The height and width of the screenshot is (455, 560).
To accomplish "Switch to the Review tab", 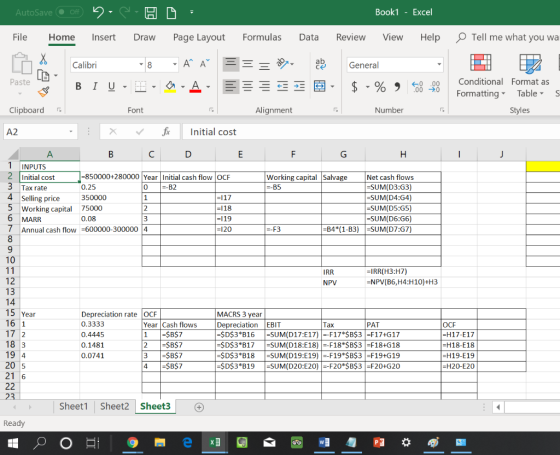I will click(351, 37).
